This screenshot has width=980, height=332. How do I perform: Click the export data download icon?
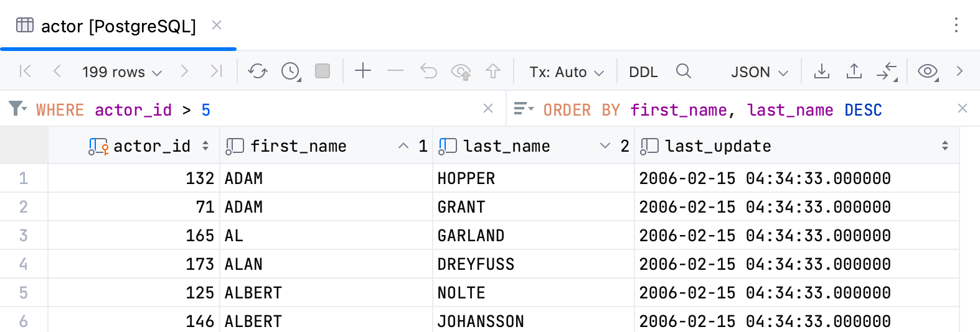click(x=822, y=71)
